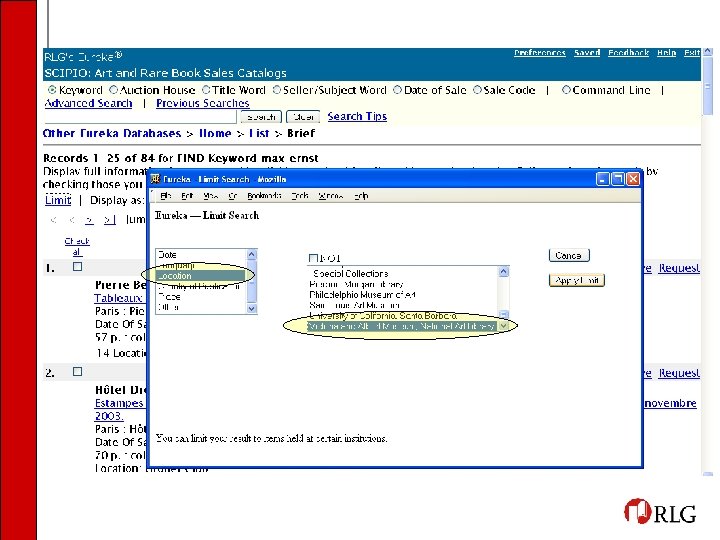Go to Other Eureka Databases breadcrumb

coord(112,133)
